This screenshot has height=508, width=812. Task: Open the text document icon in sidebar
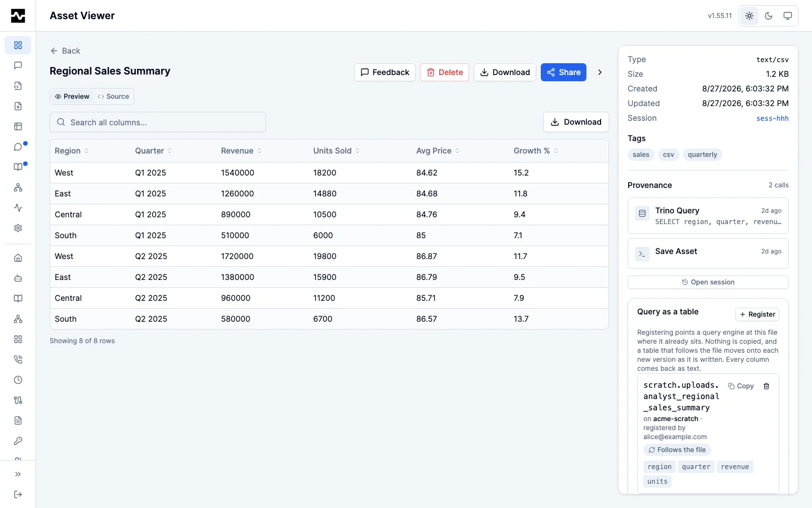tap(18, 421)
